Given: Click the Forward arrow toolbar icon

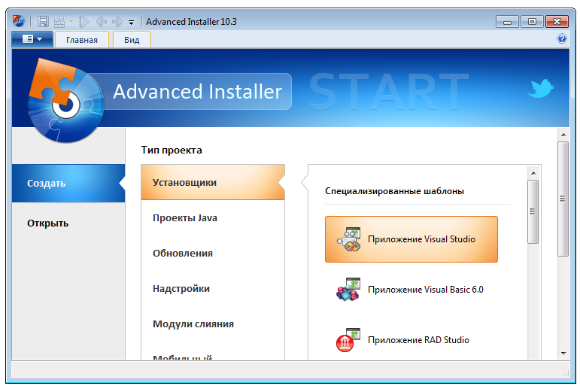Looking at the screenshot, I should 117,22.
